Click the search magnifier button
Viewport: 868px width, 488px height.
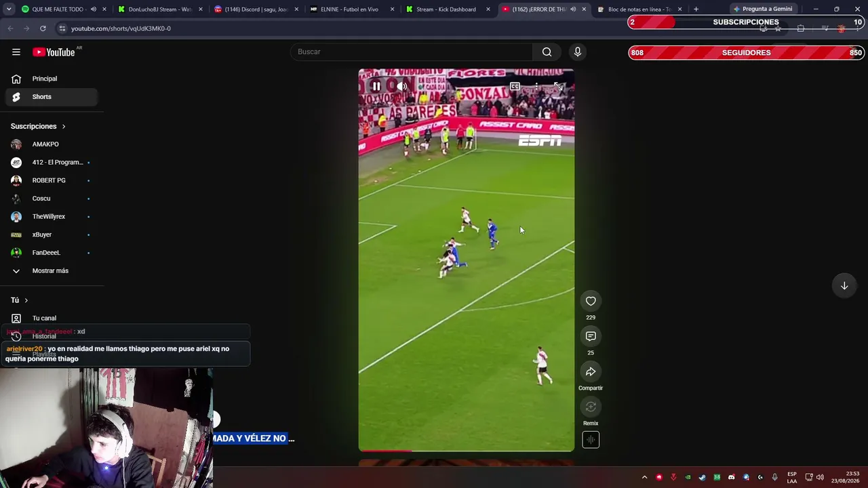[x=547, y=52]
